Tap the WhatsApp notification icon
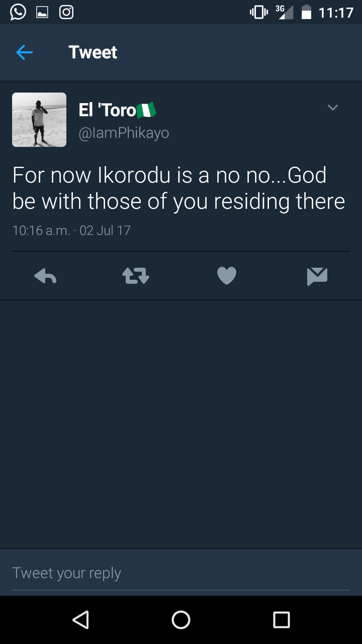This screenshot has width=362, height=644. pos(18,12)
